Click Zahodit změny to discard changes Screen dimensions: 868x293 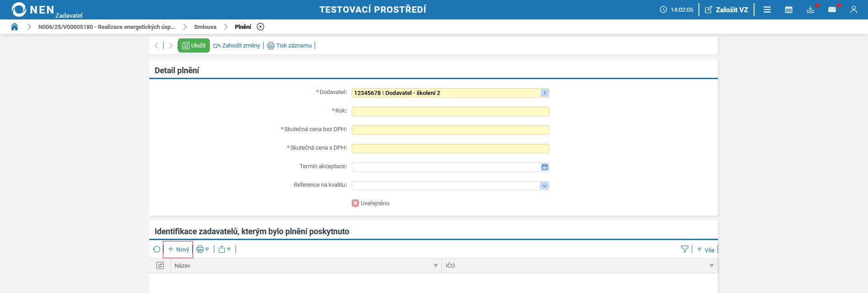pyautogui.click(x=237, y=45)
